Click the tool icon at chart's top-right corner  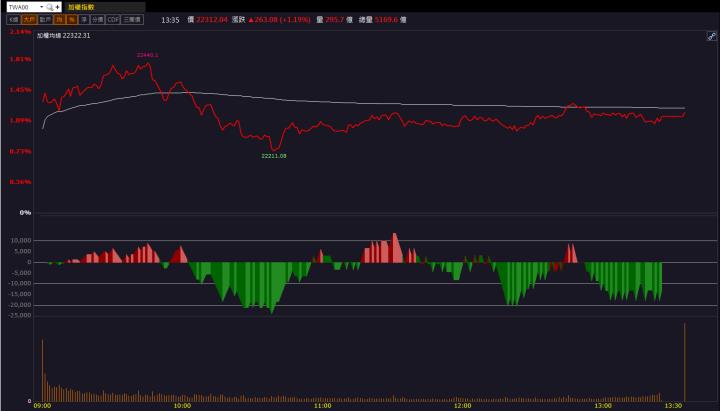tap(711, 35)
